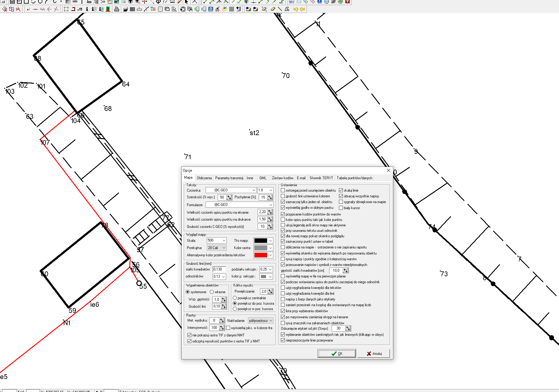
Task: Enable 'ostrzegaj przed usunięciem obiektu' checkbox
Action: click(x=283, y=190)
